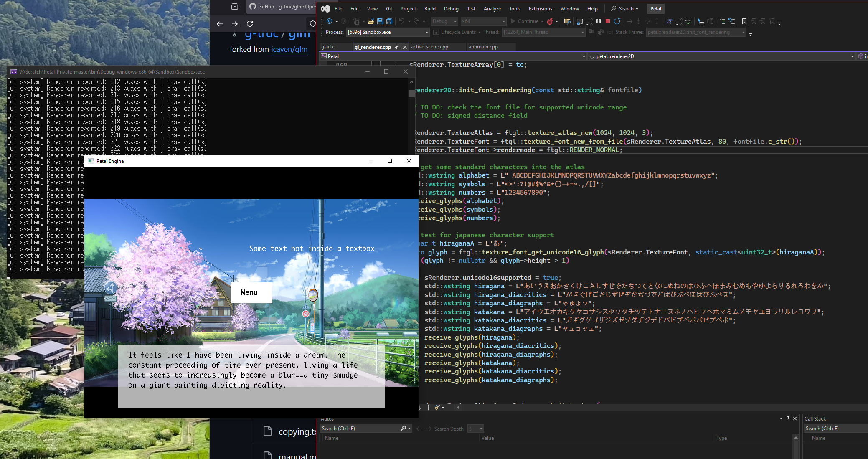Toggle a bookmark on current line
The height and width of the screenshot is (459, 868).
click(744, 21)
